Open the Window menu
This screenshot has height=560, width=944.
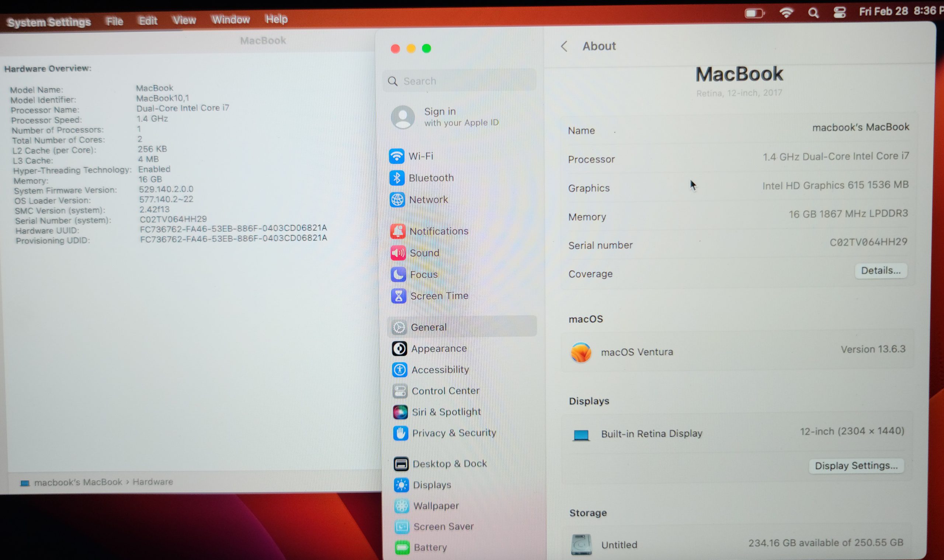point(230,20)
